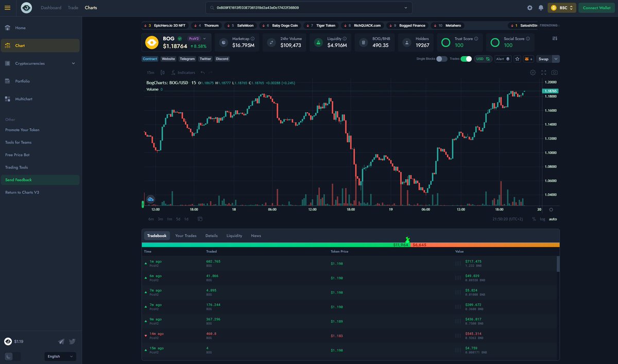This screenshot has width=618, height=364.
Task: Click the Twitter bird icon in sidebar footer
Action: (72, 341)
